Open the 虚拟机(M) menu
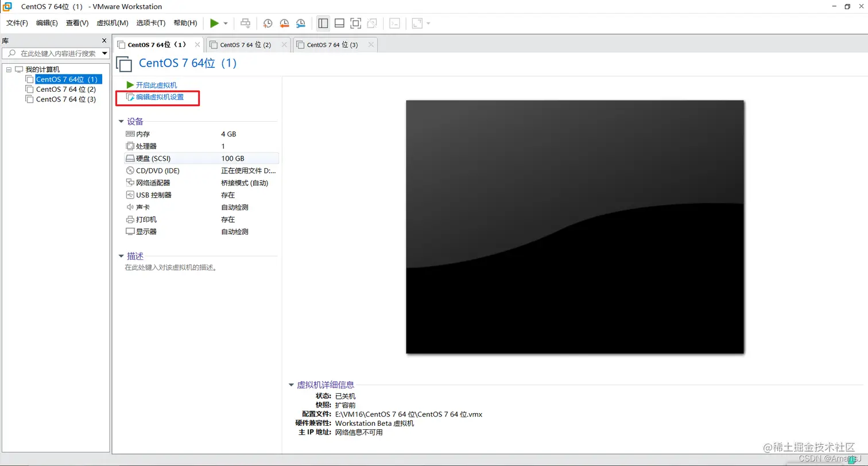This screenshot has width=868, height=466. 113,23
